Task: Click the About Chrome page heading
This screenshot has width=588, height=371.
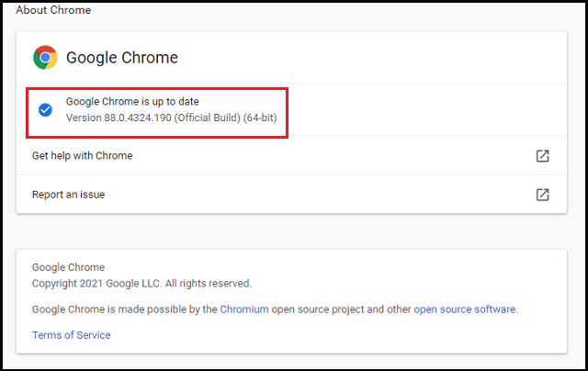Action: coord(53,10)
